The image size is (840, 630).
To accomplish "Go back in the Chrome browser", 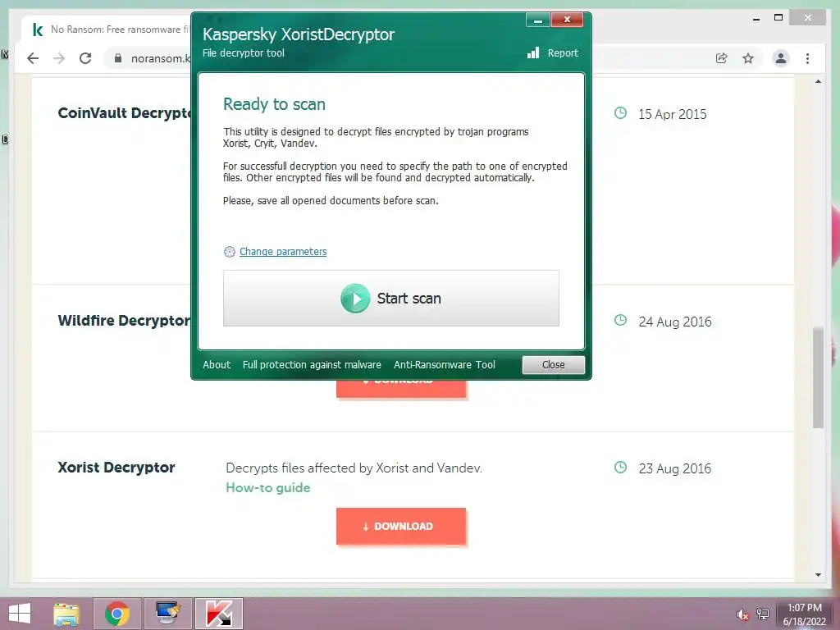I will (x=33, y=58).
